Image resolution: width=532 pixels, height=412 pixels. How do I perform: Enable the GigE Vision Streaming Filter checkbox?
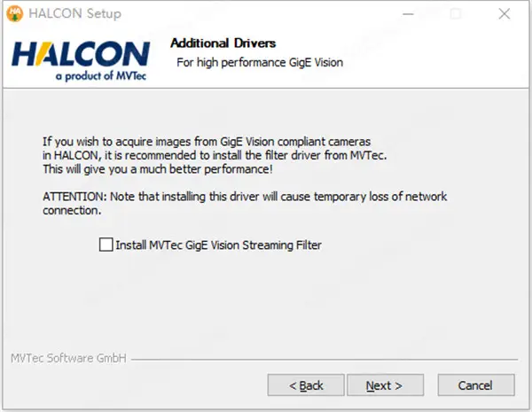[106, 245]
